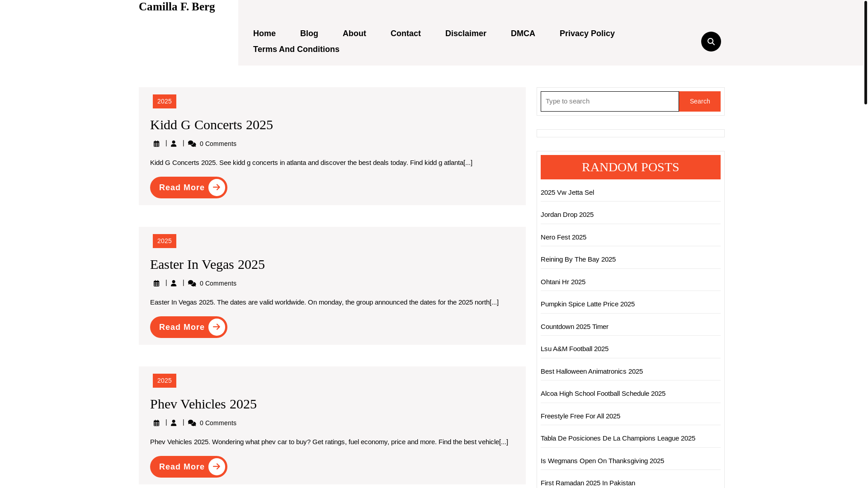Open the DMCA page
This screenshot has height=488, width=868.
[523, 33]
